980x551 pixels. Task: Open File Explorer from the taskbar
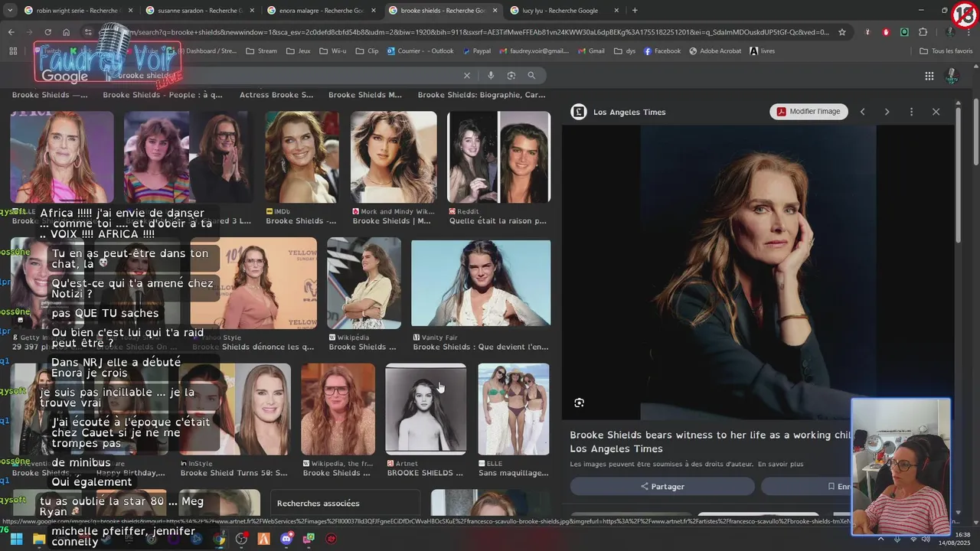click(39, 539)
